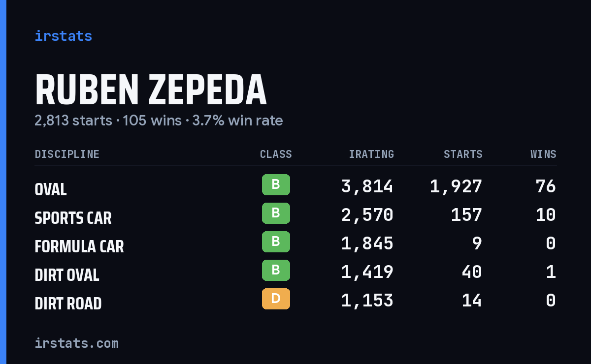Click the Oval class B badge
This screenshot has height=364, width=591.
(x=276, y=185)
